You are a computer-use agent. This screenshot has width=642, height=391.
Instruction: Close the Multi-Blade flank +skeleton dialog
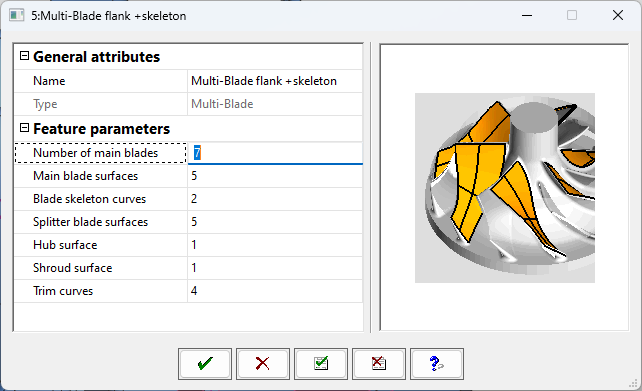point(618,16)
